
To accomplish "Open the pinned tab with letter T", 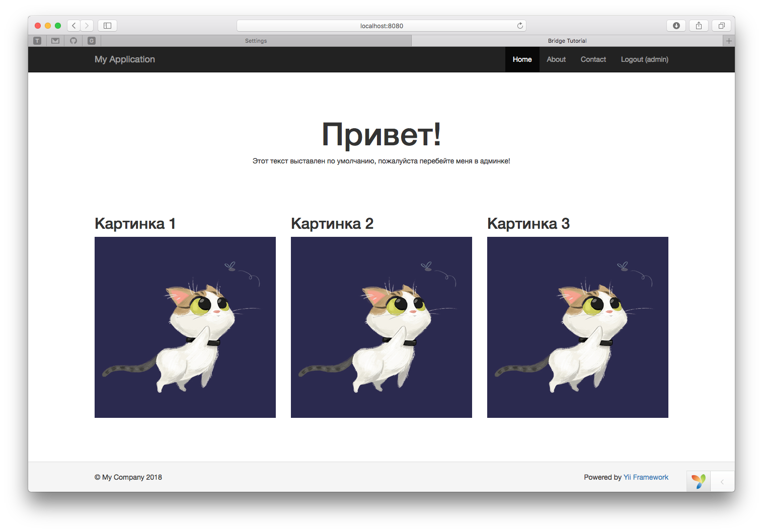I will point(37,41).
